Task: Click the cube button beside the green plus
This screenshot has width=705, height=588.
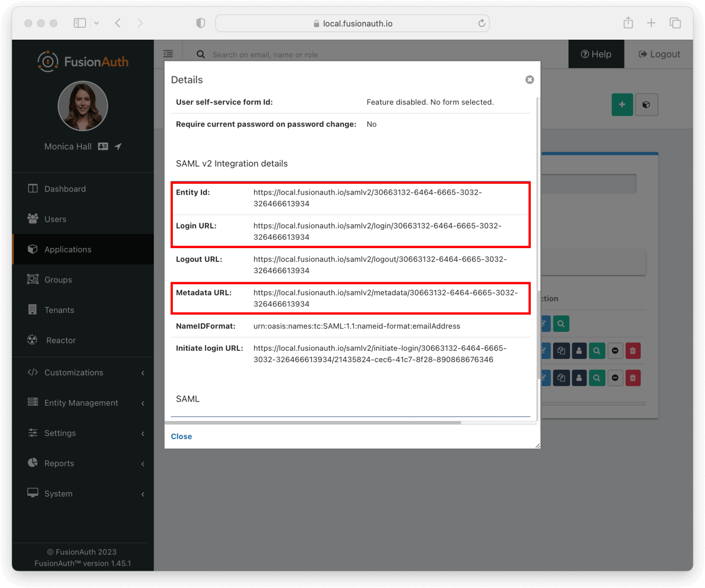Action: [646, 105]
